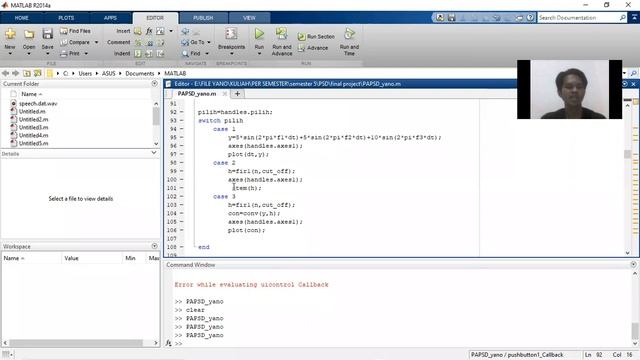
Task: Click Find Files in the ribbon
Action: click(76, 31)
